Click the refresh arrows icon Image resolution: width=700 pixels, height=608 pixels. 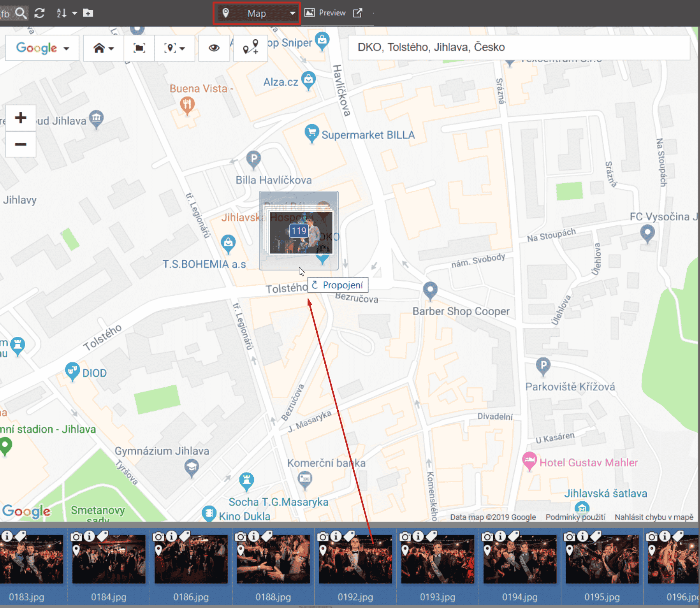click(39, 13)
